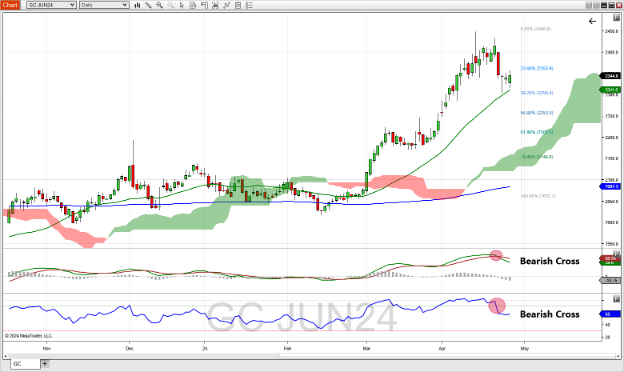Open the Indicators dialog icon
Image resolution: width=624 pixels, height=372 pixels.
click(226, 5)
